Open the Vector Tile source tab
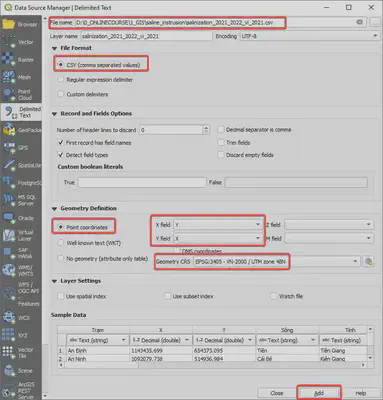Screen dimensions: 383x400 click(x=21, y=353)
